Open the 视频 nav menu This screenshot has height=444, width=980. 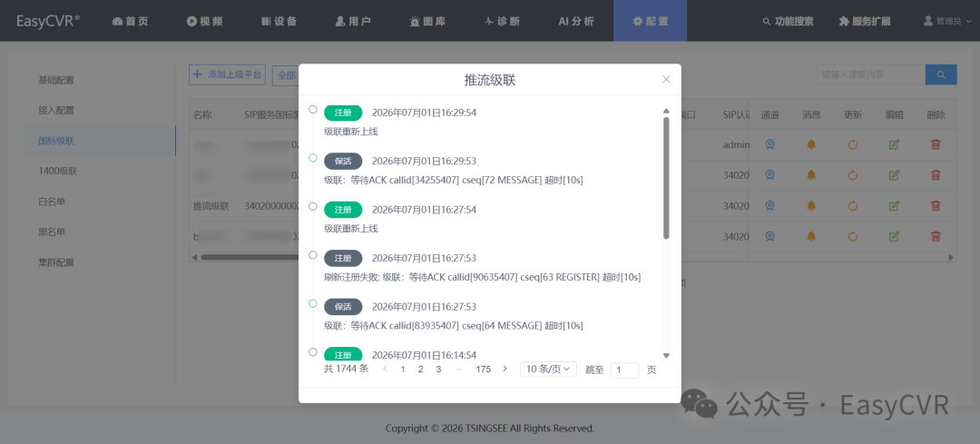[x=204, y=21]
